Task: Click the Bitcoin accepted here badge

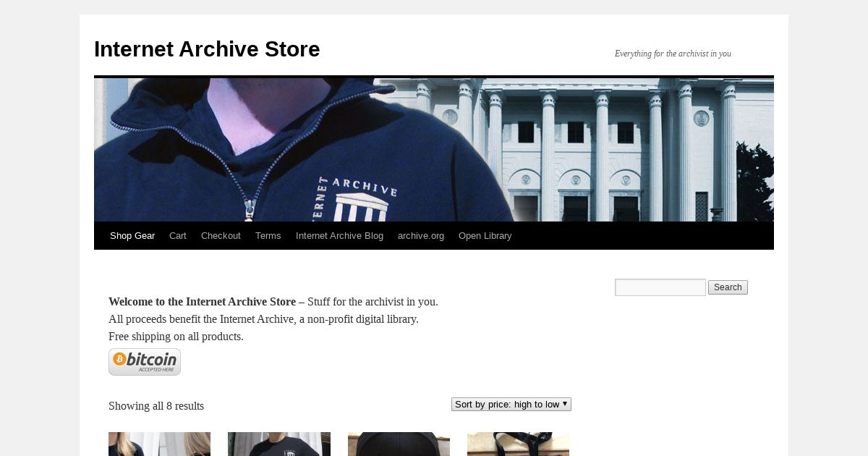Action: pyautogui.click(x=145, y=362)
